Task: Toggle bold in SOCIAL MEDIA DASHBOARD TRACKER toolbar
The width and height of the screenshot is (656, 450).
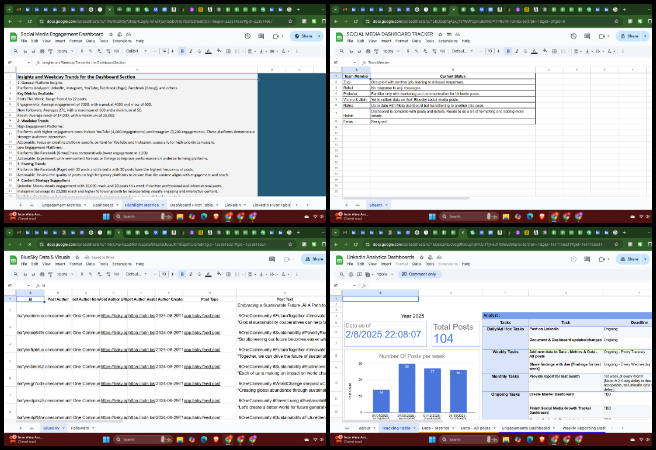Action: tap(508, 51)
